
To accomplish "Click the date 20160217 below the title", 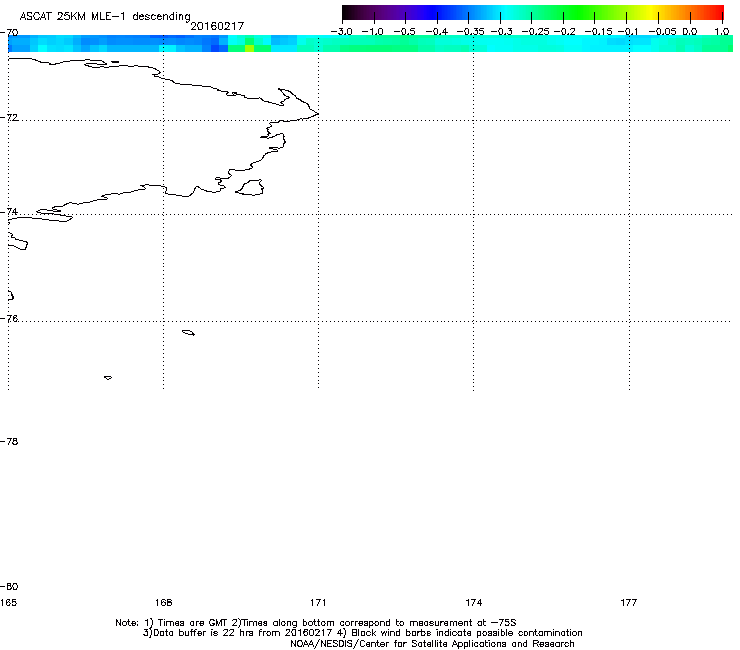I will pos(217,26).
